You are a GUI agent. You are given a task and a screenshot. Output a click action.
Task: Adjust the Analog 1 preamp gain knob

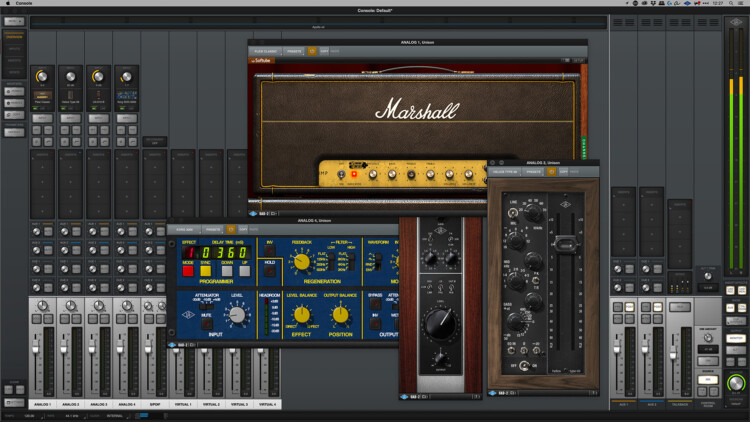coord(42,77)
